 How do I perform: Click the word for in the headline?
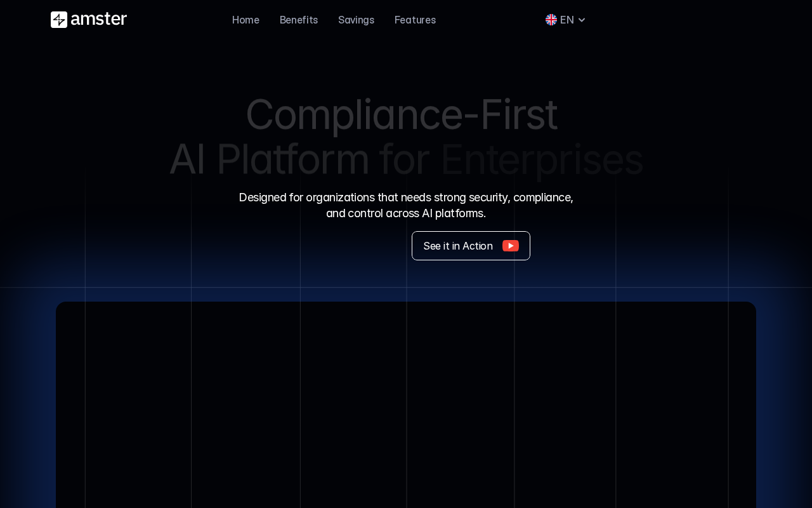pyautogui.click(x=404, y=159)
